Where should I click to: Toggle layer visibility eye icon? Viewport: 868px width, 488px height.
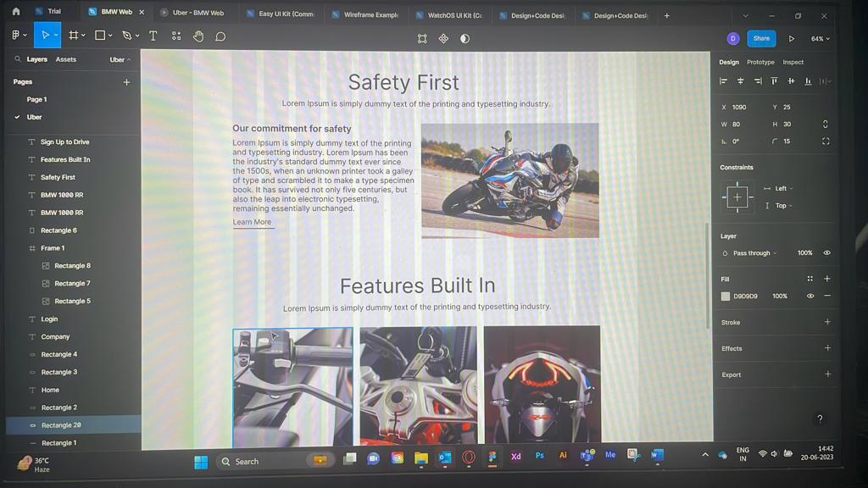click(826, 252)
